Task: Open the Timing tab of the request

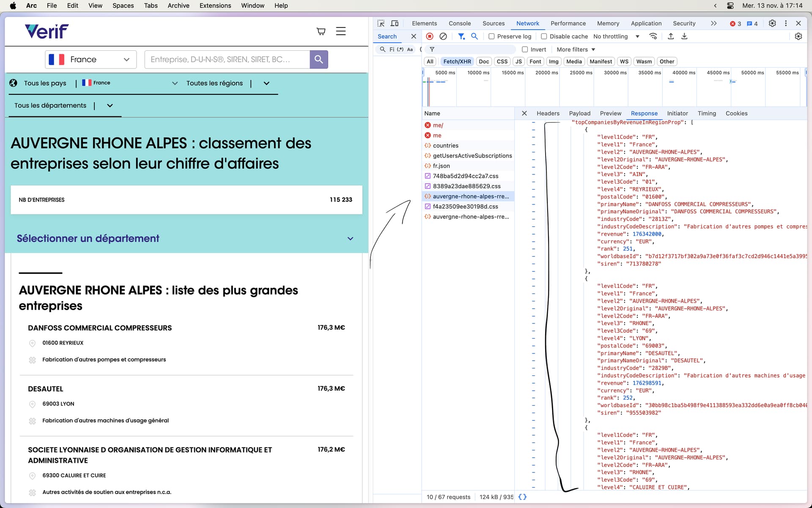Action: click(x=707, y=113)
